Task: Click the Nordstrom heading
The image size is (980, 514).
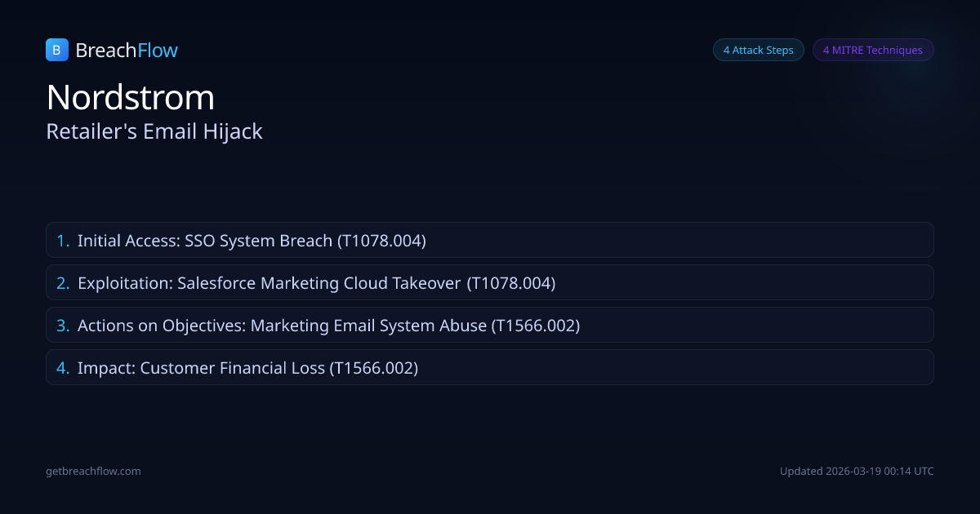Action: click(131, 98)
